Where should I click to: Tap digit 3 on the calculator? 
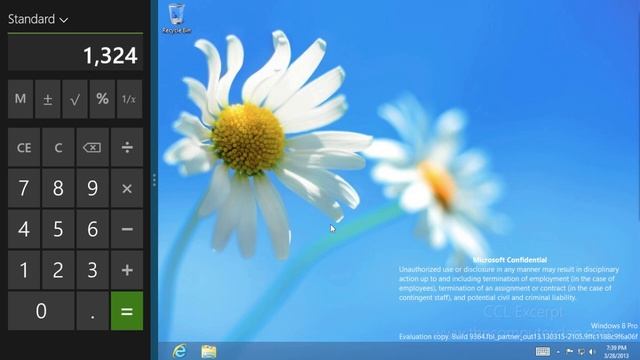93,270
